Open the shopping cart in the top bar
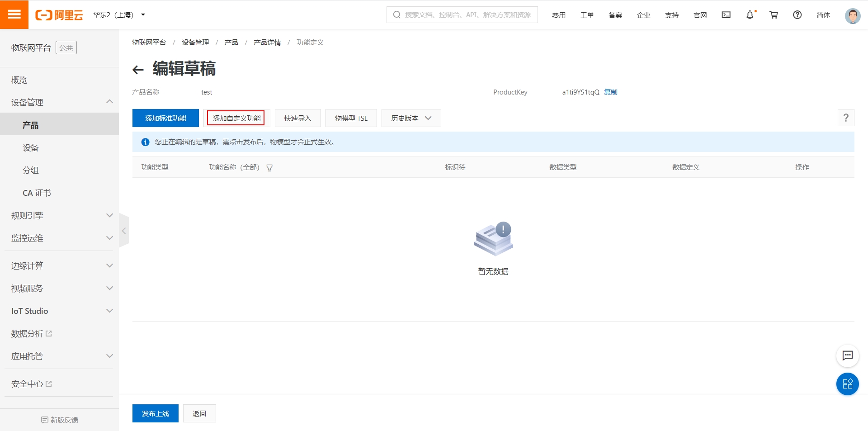 (x=774, y=15)
